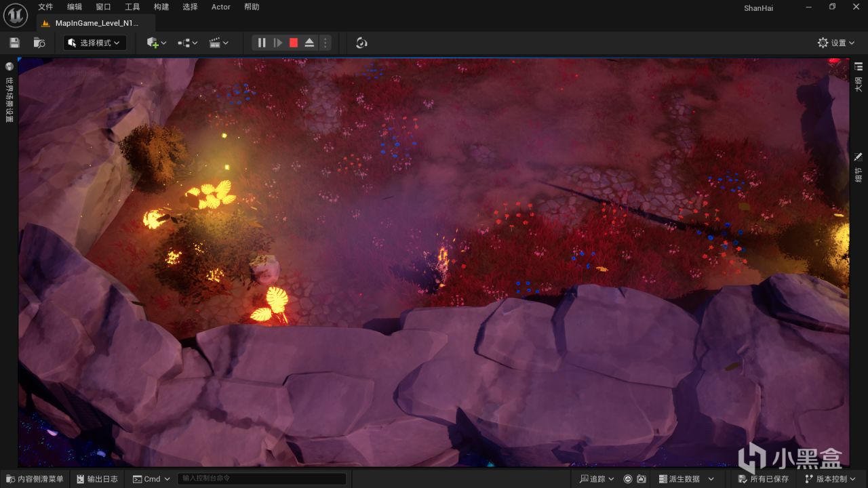This screenshot has height=488, width=868.
Task: Open the content browser folder-search icon
Action: click(39, 43)
